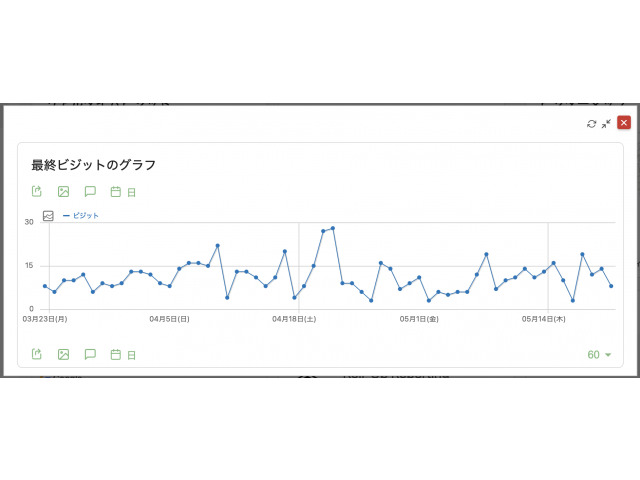The image size is (640, 480).
Task: Click the bottom export dataset icon
Action: pyautogui.click(x=37, y=354)
